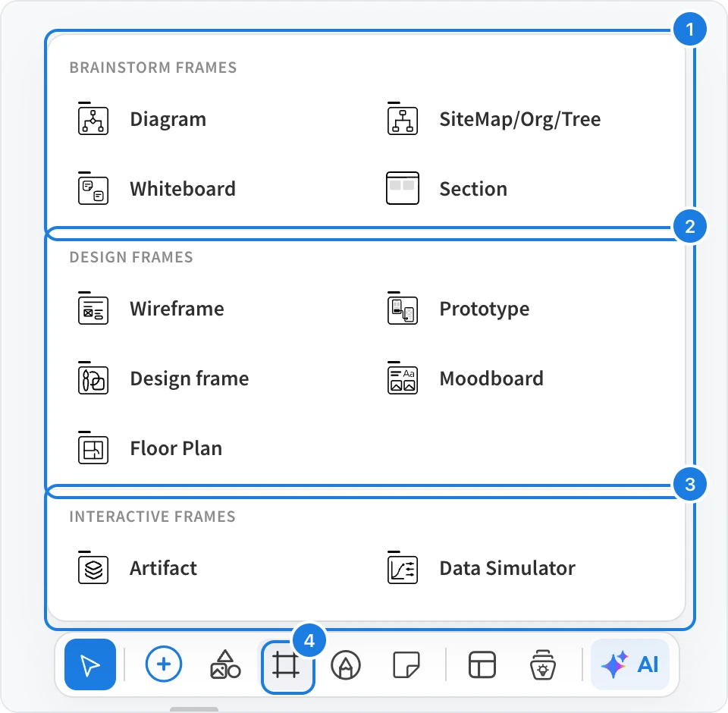This screenshot has width=728, height=713.
Task: Click the SiteMap/Org/Tree frame icon
Action: 403,119
